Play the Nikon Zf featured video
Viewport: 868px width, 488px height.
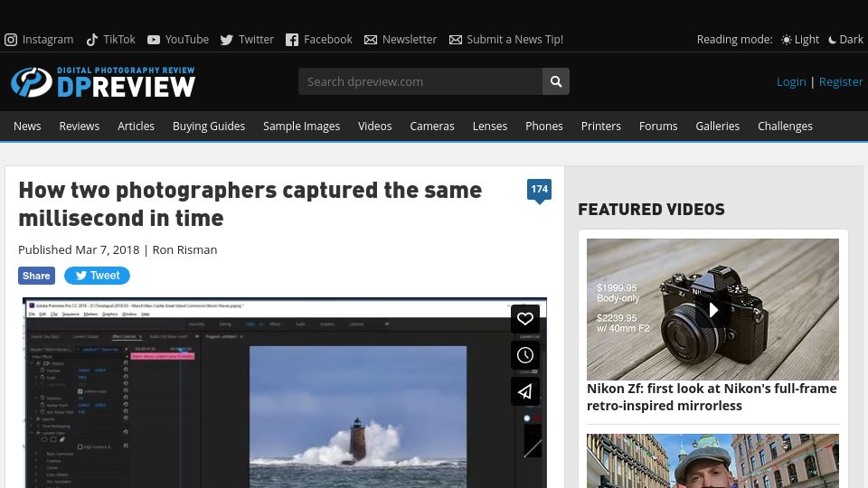pyautogui.click(x=713, y=309)
